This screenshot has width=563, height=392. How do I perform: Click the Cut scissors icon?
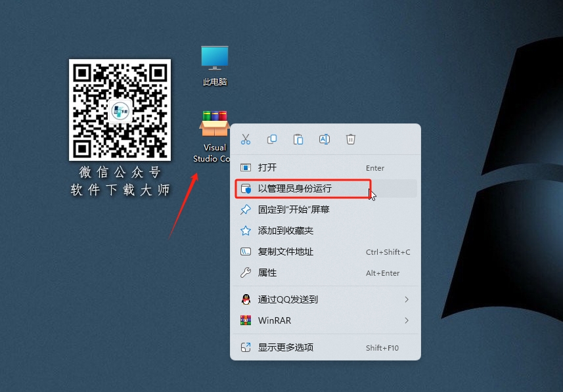(x=246, y=139)
